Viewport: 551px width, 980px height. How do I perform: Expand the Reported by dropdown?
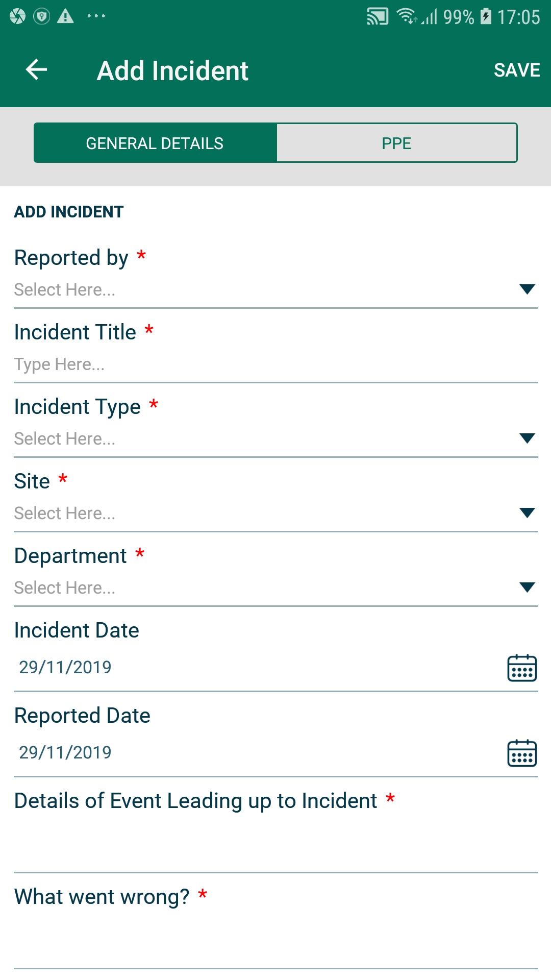[276, 289]
